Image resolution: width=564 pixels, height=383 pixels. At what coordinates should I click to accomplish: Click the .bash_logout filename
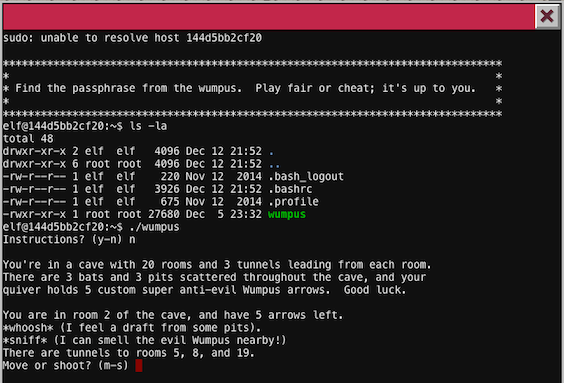pos(306,177)
